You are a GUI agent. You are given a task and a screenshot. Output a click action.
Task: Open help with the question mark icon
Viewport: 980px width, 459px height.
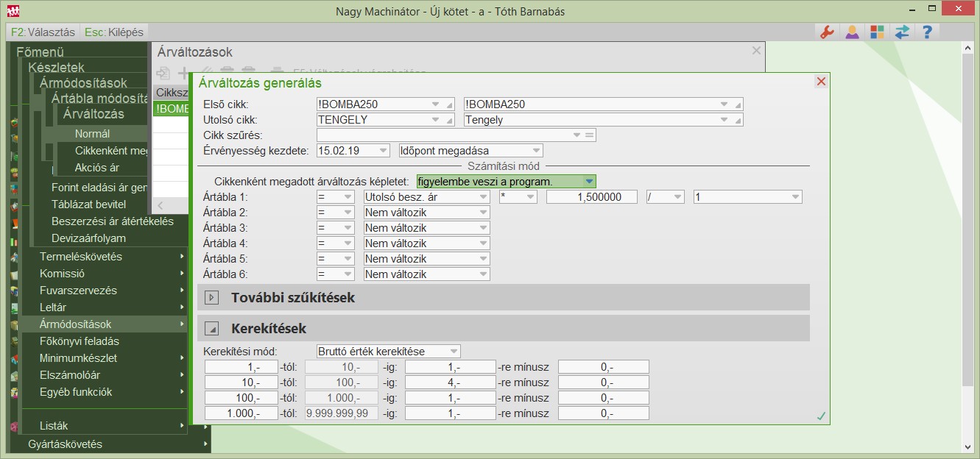(x=927, y=32)
